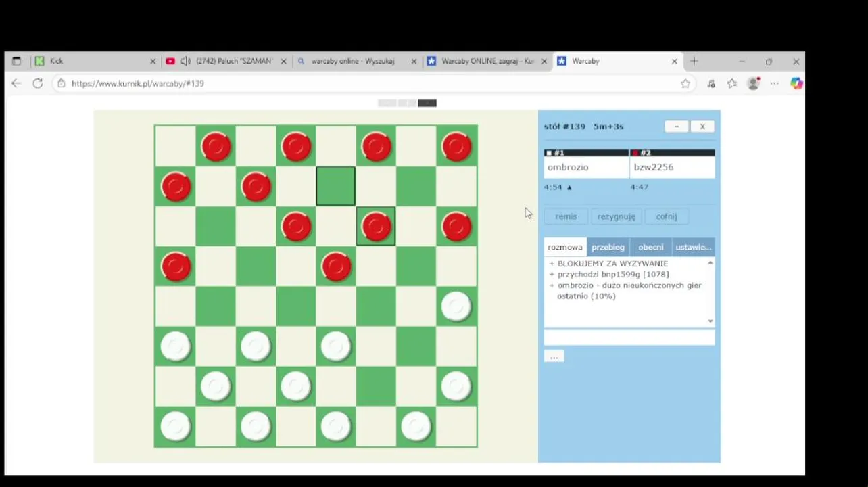Go back using the browser arrow
This screenshot has width=868, height=487.
point(16,83)
